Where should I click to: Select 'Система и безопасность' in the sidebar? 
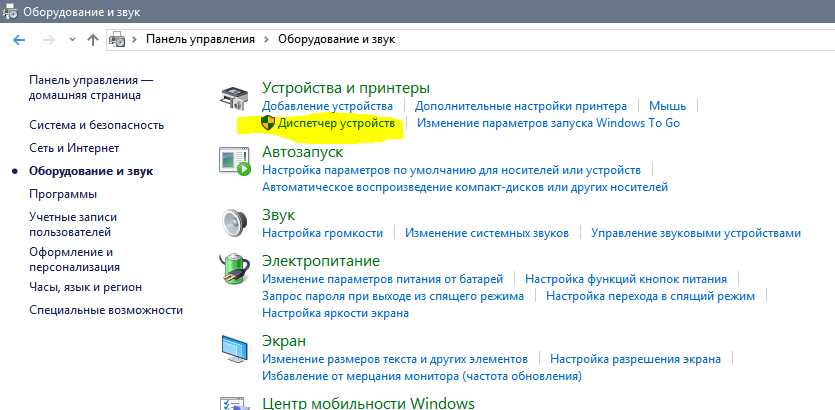tap(96, 125)
